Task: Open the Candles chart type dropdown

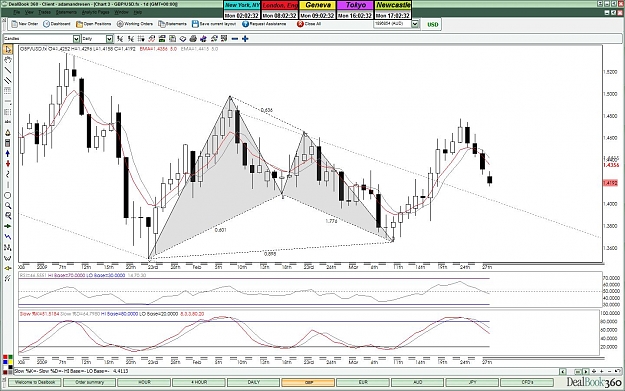Action: (x=76, y=39)
